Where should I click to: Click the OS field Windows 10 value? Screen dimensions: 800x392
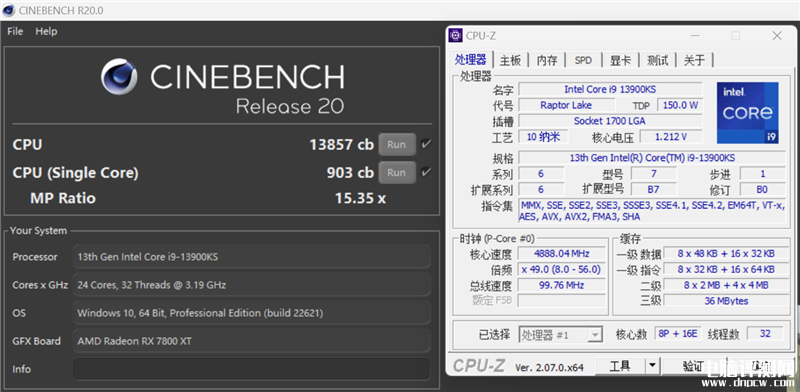tap(252, 313)
